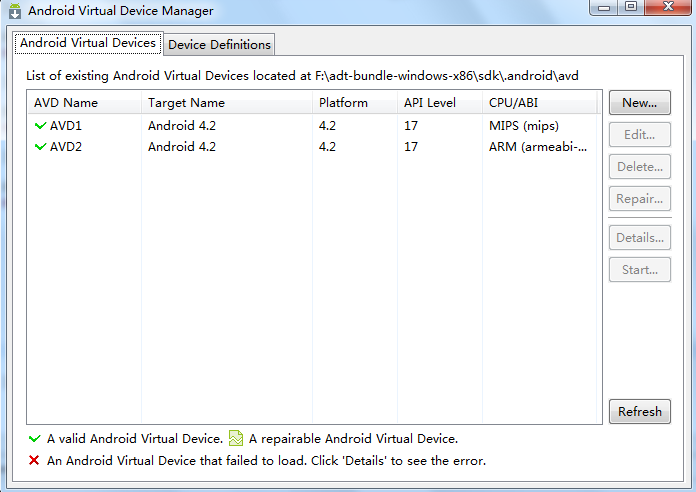The image size is (696, 492).
Task: Click platform 4.2 in the AVD1 row
Action: coord(327,126)
